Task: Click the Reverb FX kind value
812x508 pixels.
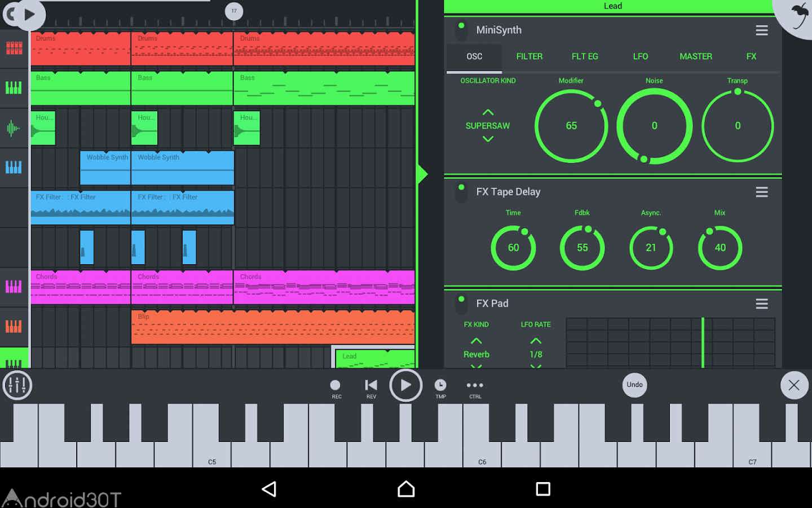Action: point(476,354)
